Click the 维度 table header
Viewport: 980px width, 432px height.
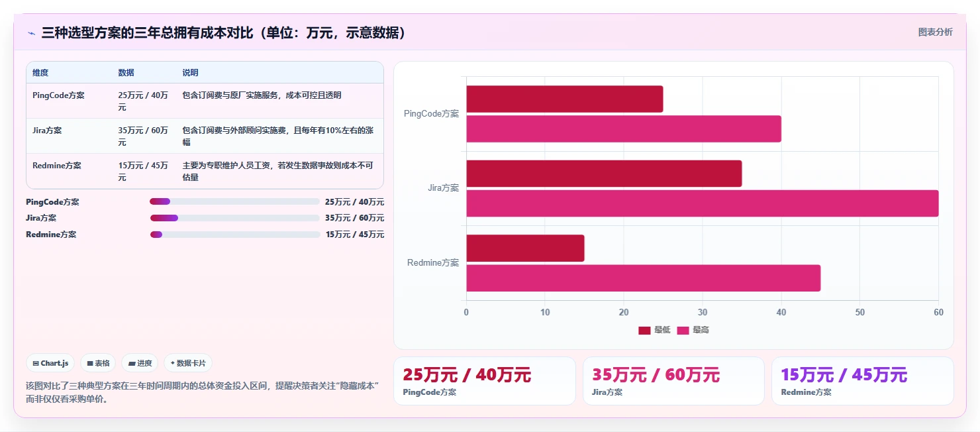pos(40,73)
